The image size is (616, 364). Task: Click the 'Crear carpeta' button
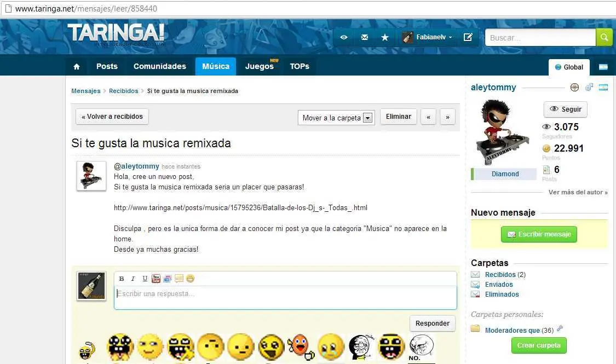[x=539, y=345]
